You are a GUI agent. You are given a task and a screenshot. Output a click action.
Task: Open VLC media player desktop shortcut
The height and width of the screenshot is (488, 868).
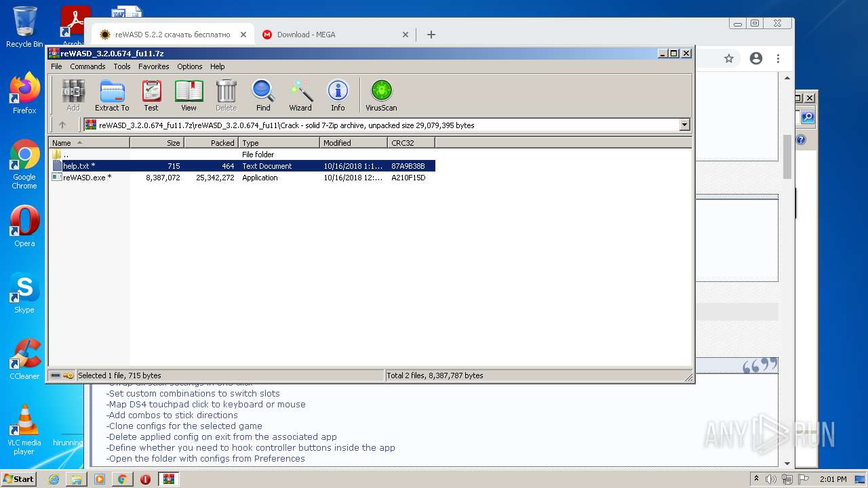tap(24, 430)
